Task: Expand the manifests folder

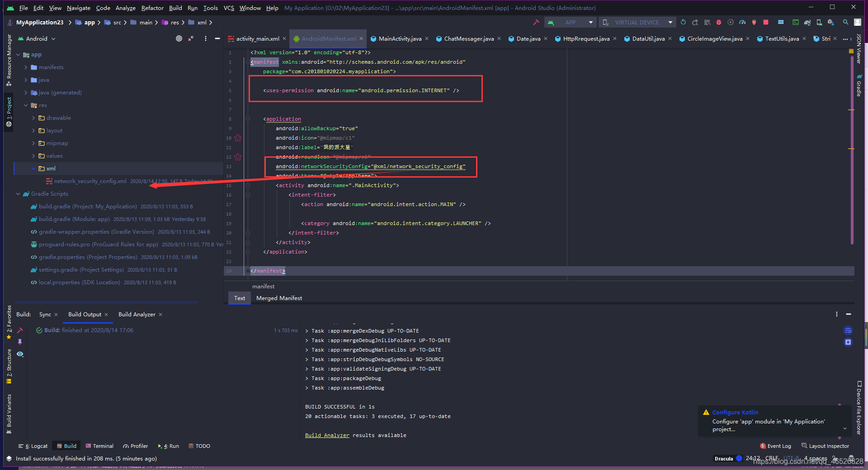Action: tap(26, 67)
